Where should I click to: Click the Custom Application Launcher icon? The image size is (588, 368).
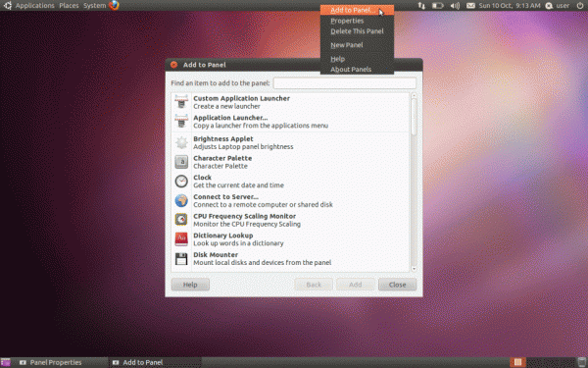181,102
